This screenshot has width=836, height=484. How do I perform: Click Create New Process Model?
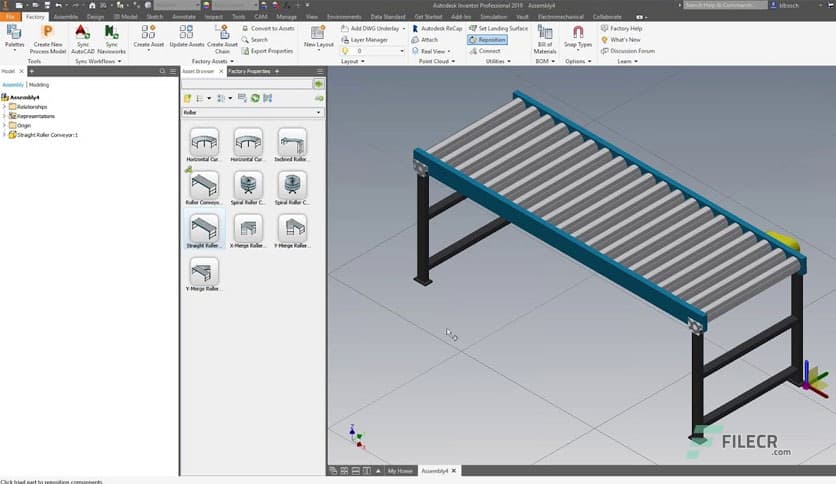(x=47, y=38)
